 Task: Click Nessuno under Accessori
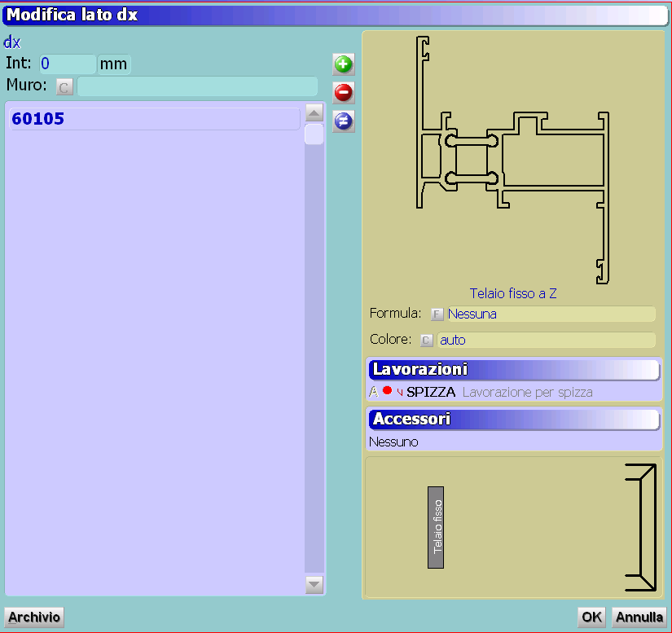pyautogui.click(x=393, y=442)
